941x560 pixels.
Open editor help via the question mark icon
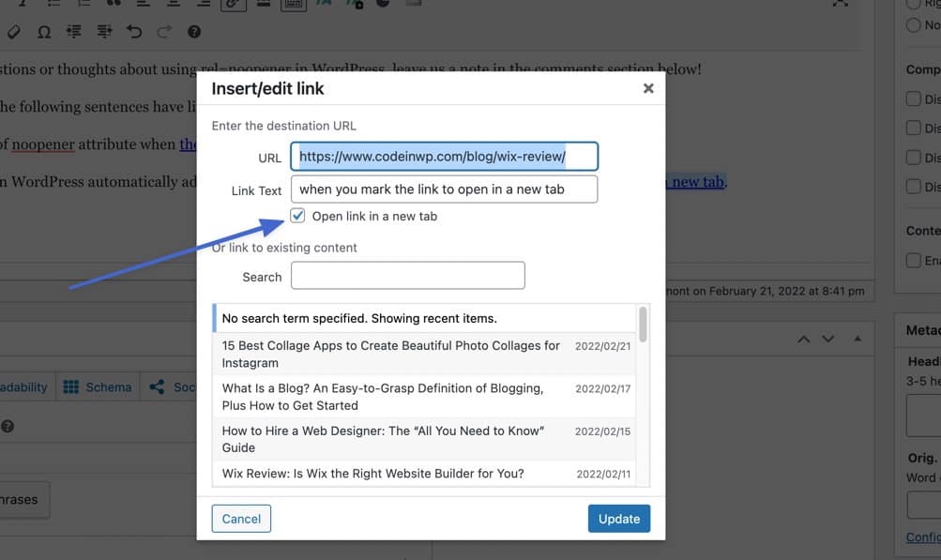pos(192,31)
